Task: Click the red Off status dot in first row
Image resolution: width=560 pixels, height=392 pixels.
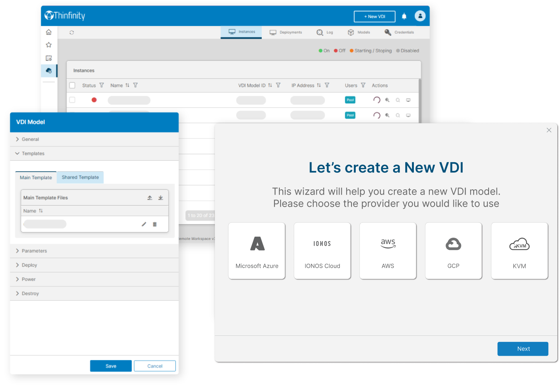Action: tap(94, 100)
